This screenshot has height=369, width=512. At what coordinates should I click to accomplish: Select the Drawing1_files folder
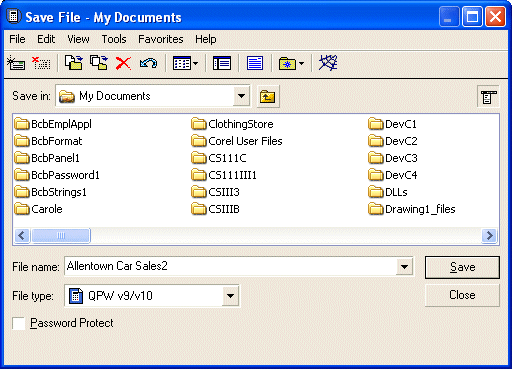[x=412, y=209]
